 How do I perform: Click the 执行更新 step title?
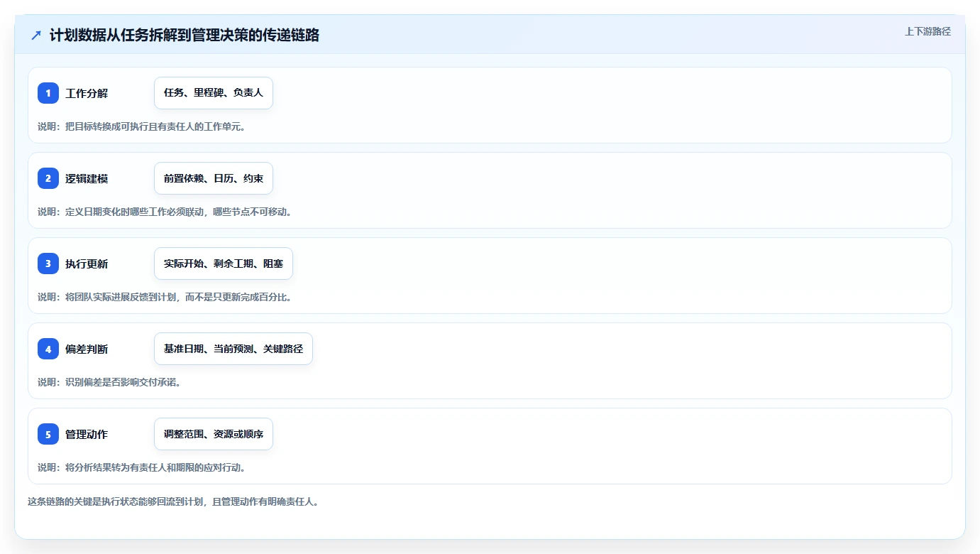(87, 264)
